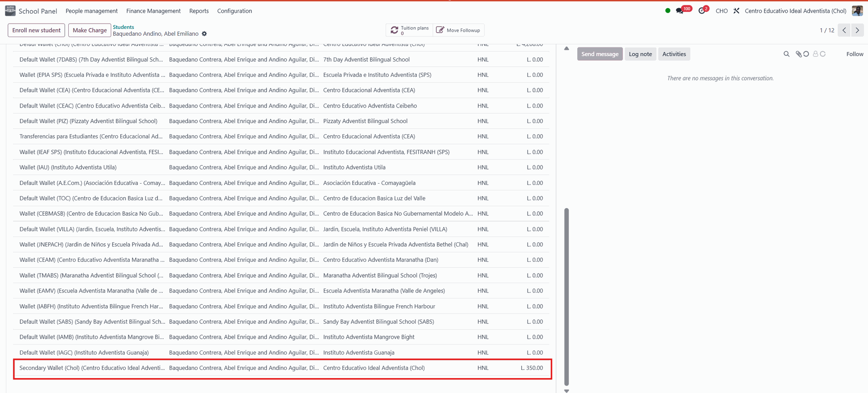Open the debug tools wrench icon
Screen dimensions: 868x393
(736, 11)
